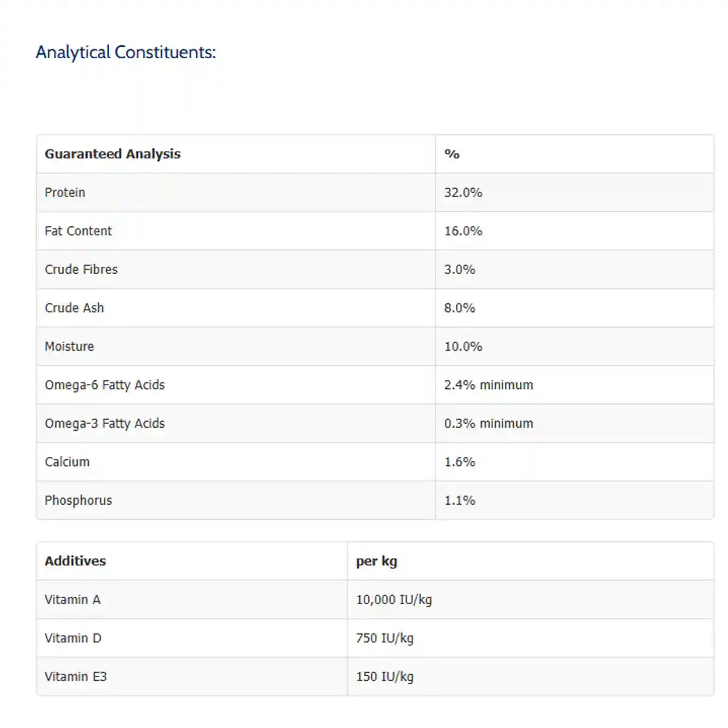Select the 16.0% fat value
The width and height of the screenshot is (728, 728).
click(463, 231)
